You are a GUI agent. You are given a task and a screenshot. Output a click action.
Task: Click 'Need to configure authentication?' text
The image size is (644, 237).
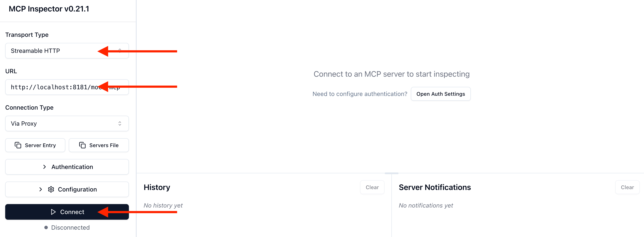[x=360, y=94]
